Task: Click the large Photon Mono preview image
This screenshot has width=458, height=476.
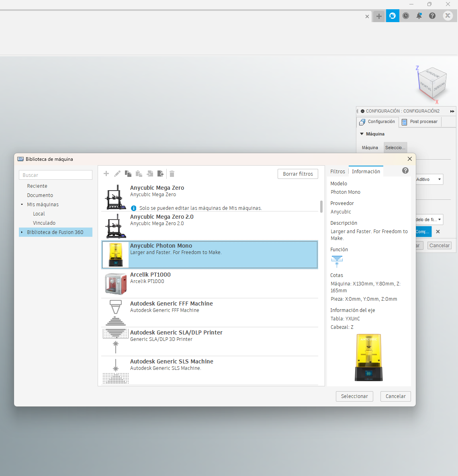Action: 368,358
